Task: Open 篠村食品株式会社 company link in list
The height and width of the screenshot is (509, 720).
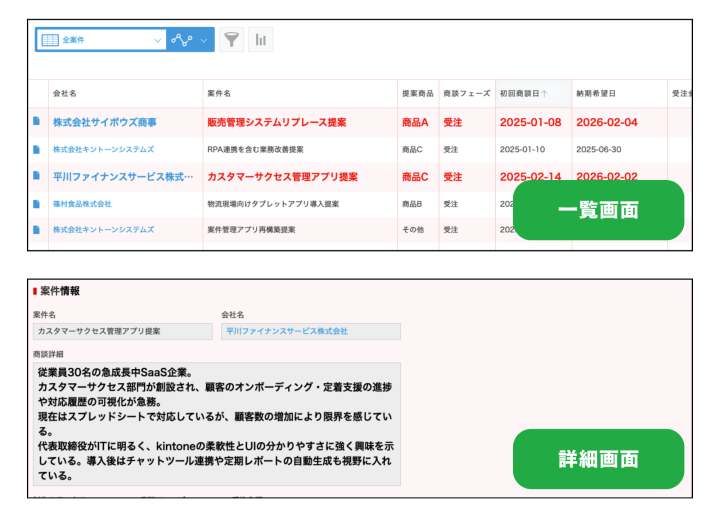Action: [82, 204]
